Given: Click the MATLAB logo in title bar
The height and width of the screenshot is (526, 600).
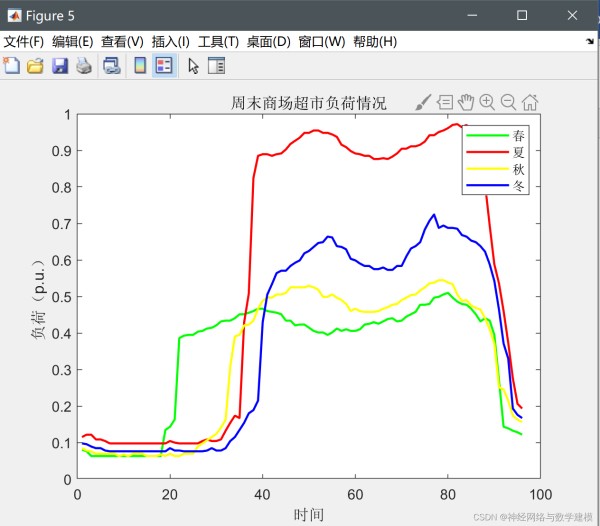Looking at the screenshot, I should [x=15, y=16].
